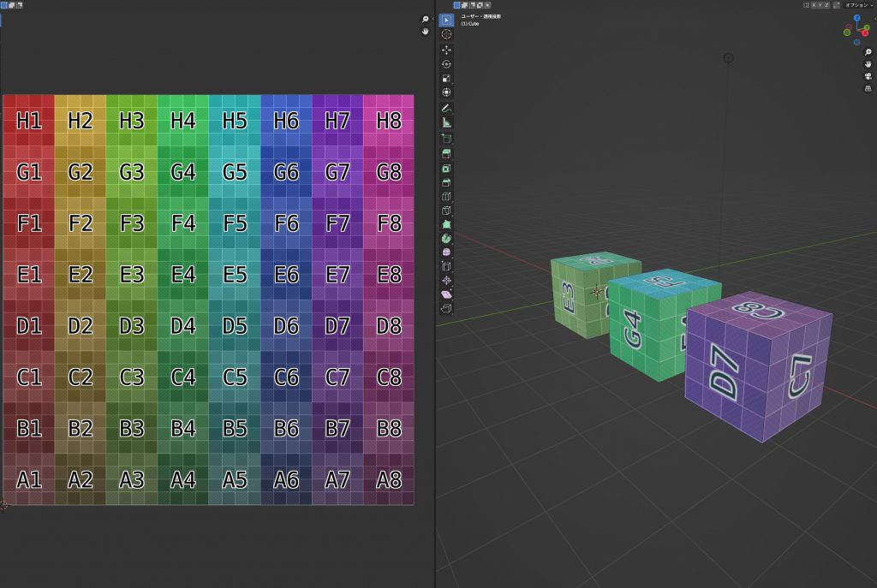Activate the 3D Cursor tool
This screenshot has width=877, height=588.
coord(444,34)
